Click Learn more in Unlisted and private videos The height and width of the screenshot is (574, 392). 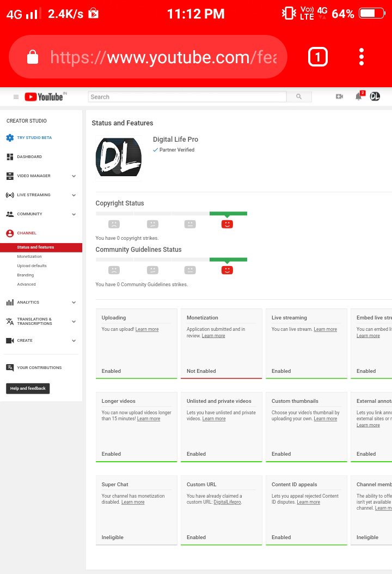pos(214,419)
